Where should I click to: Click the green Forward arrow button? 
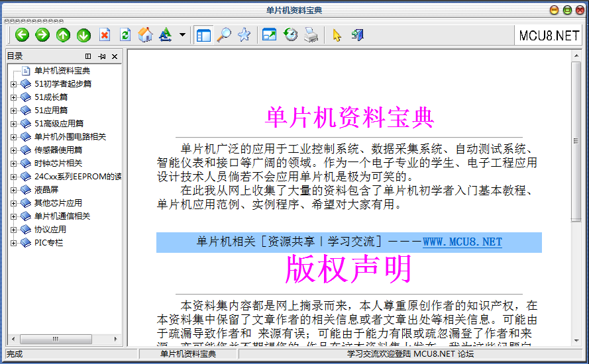pyautogui.click(x=42, y=35)
